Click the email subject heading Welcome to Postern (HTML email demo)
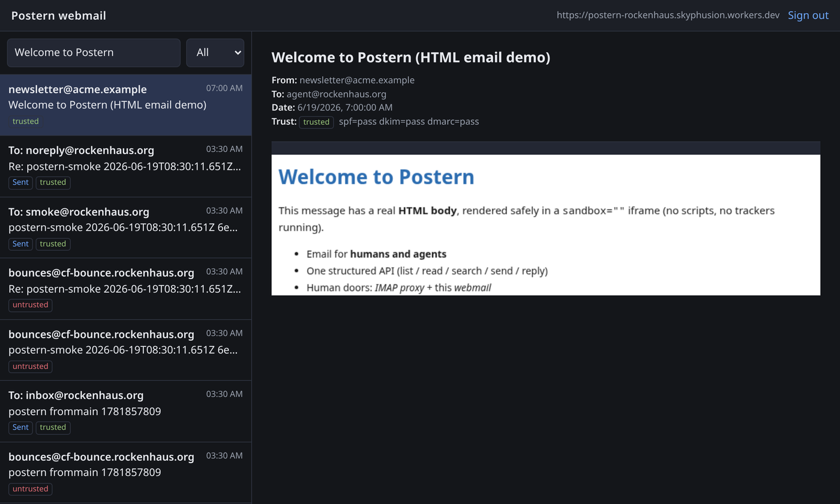 pos(411,58)
